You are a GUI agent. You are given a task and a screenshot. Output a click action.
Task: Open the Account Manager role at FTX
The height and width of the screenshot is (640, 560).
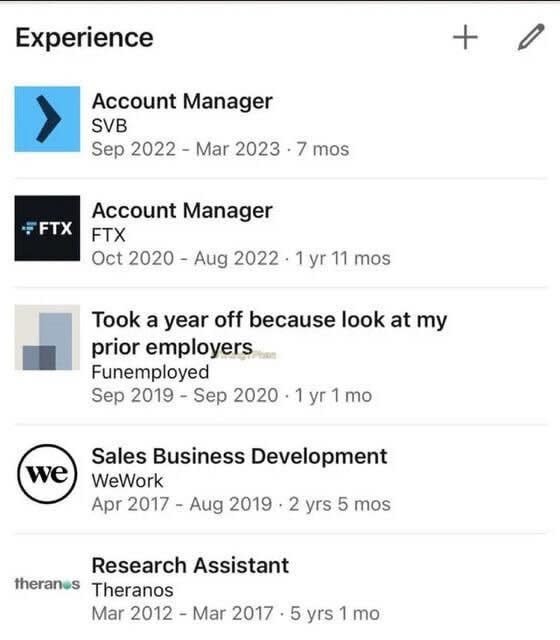pyautogui.click(x=182, y=211)
